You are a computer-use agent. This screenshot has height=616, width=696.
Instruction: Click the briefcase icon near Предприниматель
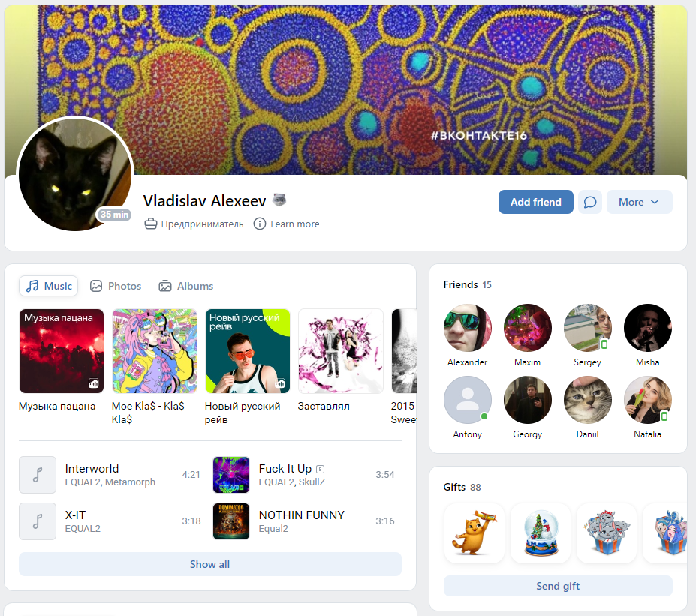click(151, 224)
